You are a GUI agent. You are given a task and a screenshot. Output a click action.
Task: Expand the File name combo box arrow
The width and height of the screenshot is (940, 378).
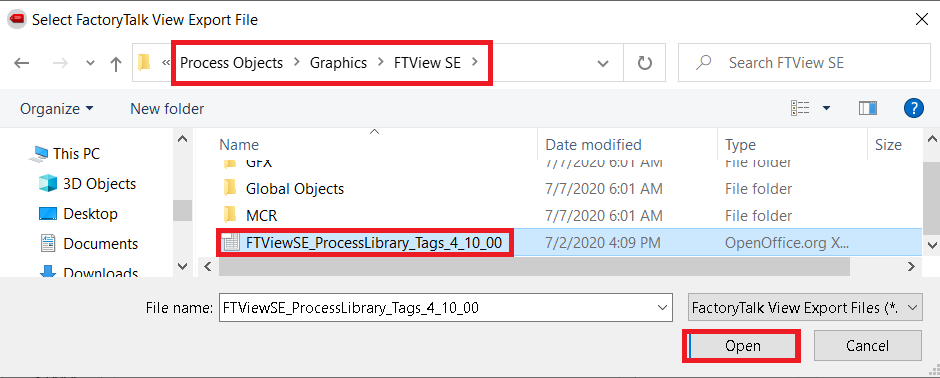click(662, 308)
